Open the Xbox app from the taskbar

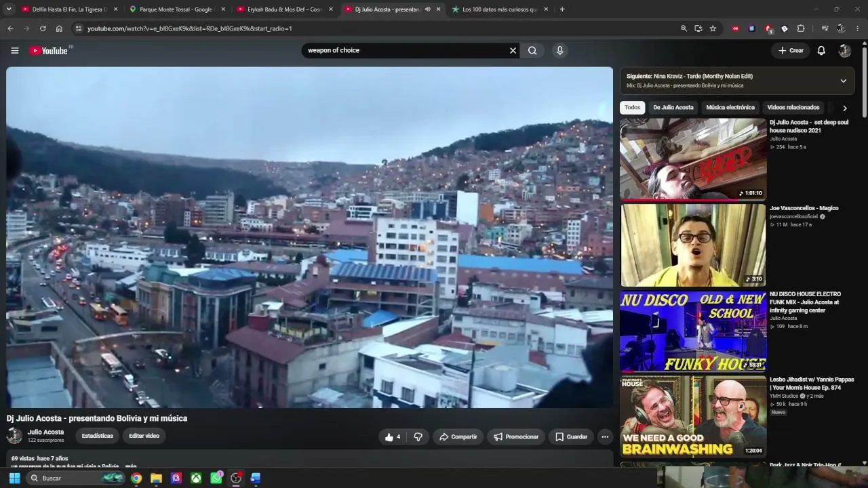point(196,479)
